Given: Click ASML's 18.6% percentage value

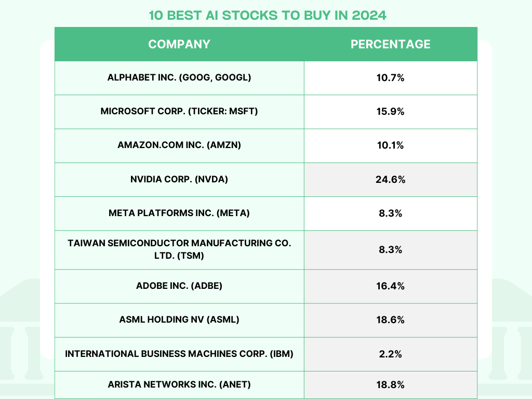Looking at the screenshot, I should point(391,320).
